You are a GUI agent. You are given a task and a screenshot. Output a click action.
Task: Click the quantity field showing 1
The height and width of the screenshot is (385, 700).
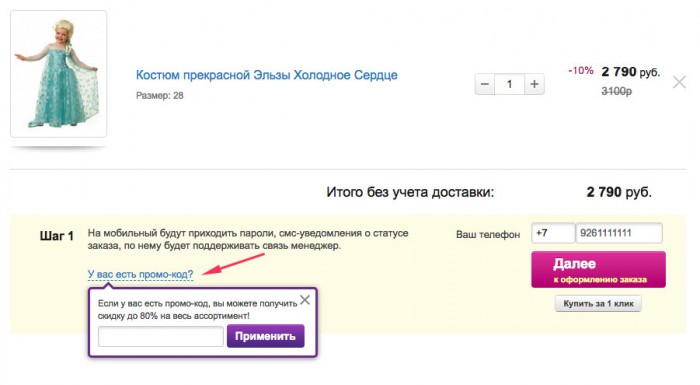pos(509,84)
